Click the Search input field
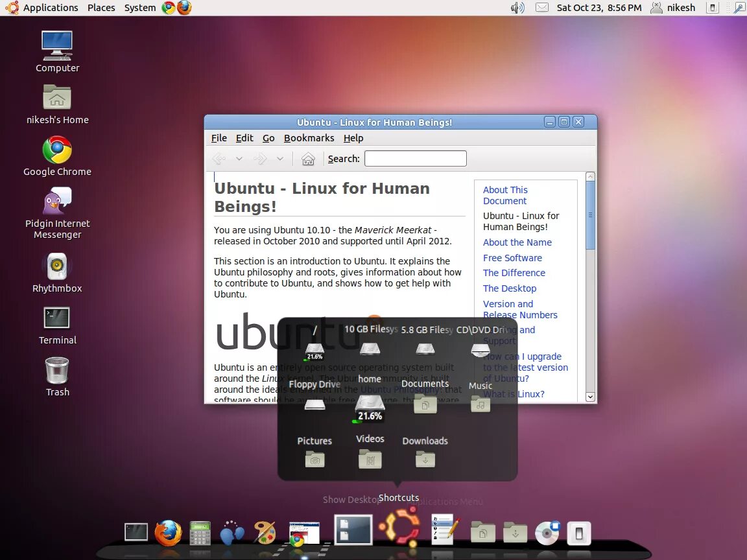The height and width of the screenshot is (560, 747). pos(416,159)
